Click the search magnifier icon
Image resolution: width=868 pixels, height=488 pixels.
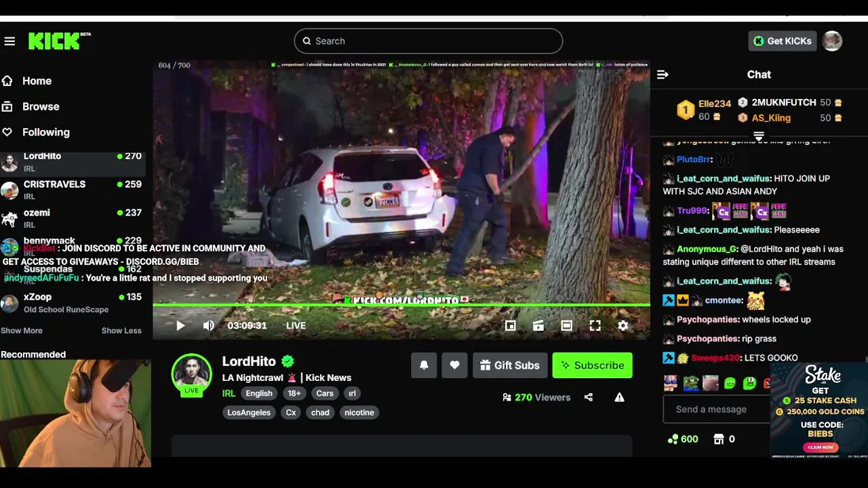coord(307,41)
